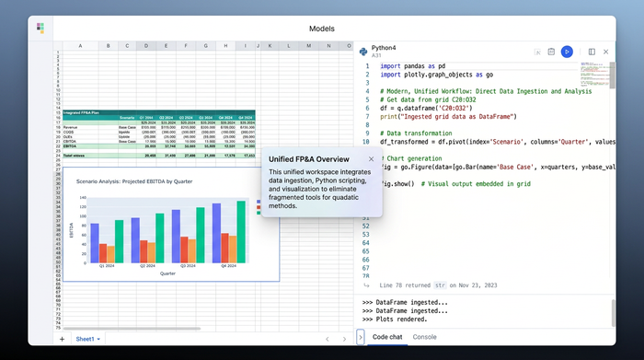This screenshot has height=360, width=644.
Task: Click the blue legend swatch in chart
Action: [x=259, y=202]
